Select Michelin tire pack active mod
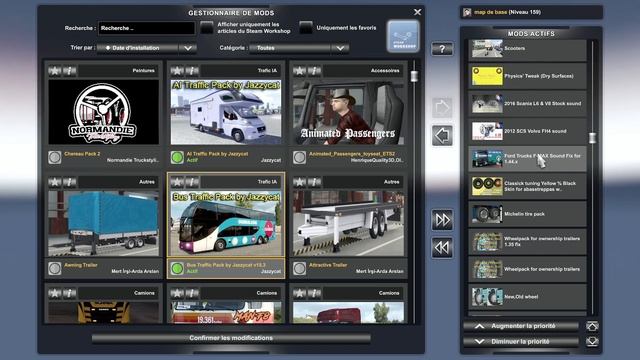 [527, 214]
